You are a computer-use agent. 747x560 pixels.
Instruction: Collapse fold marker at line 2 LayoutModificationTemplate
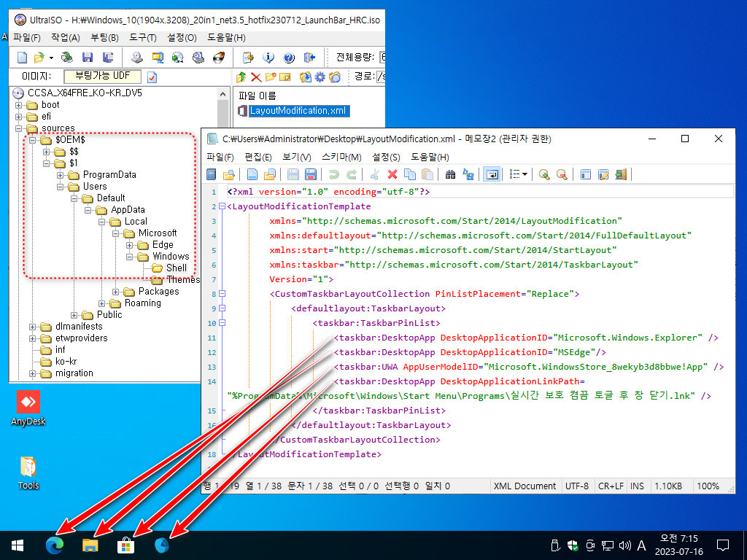tap(222, 206)
